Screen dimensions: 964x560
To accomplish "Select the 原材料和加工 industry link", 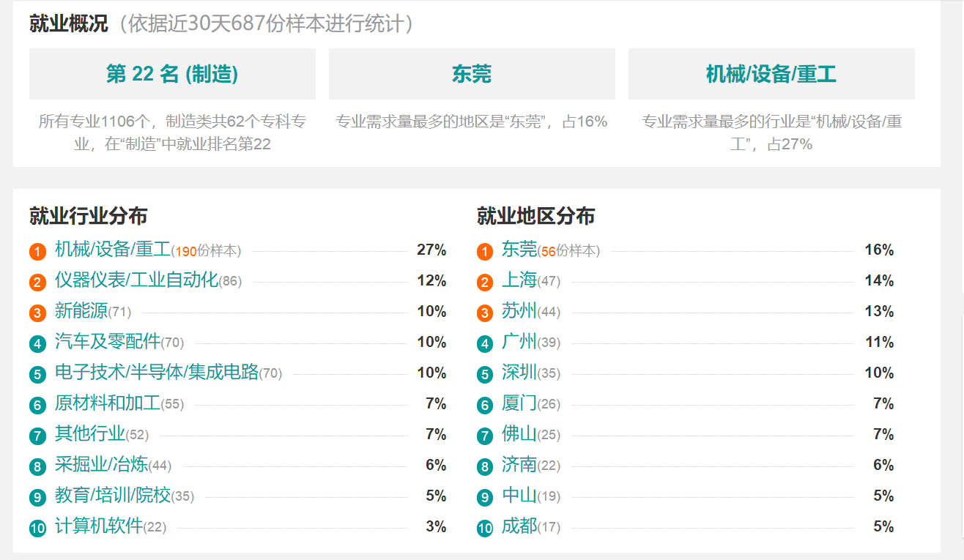I will coord(107,403).
